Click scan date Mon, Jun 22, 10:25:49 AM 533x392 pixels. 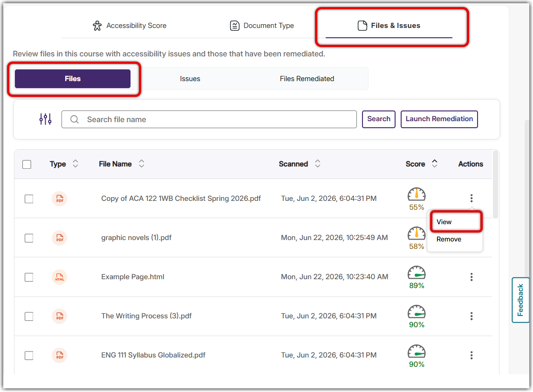pyautogui.click(x=334, y=238)
